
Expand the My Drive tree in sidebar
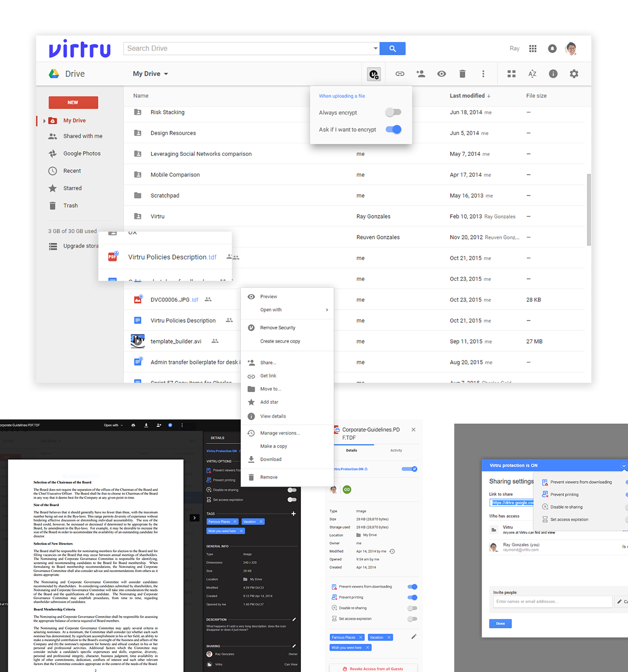pyautogui.click(x=44, y=121)
